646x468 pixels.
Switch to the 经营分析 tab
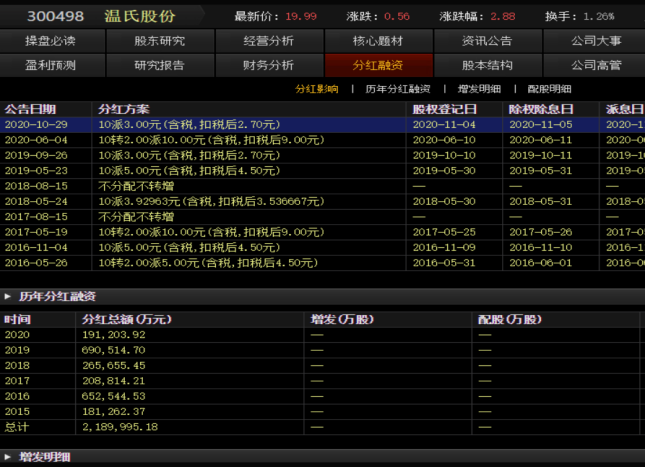click(269, 41)
